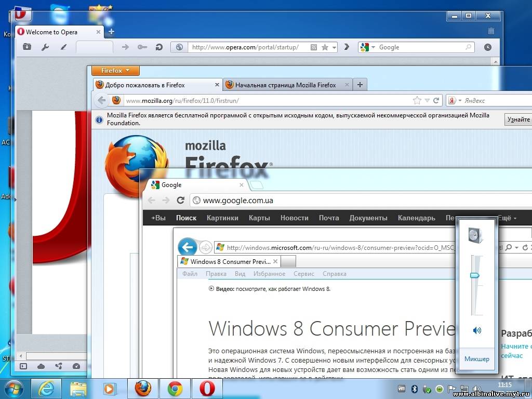Open Windows Explorer folder icon on taskbar
This screenshot has height=399, width=532.
(78, 389)
